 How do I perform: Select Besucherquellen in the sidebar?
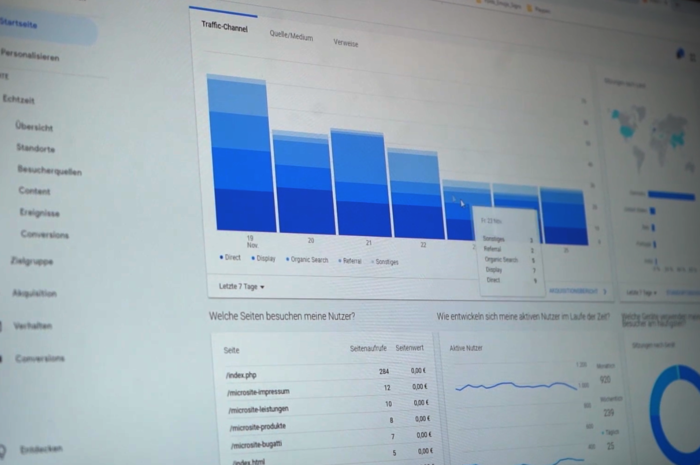(x=48, y=170)
